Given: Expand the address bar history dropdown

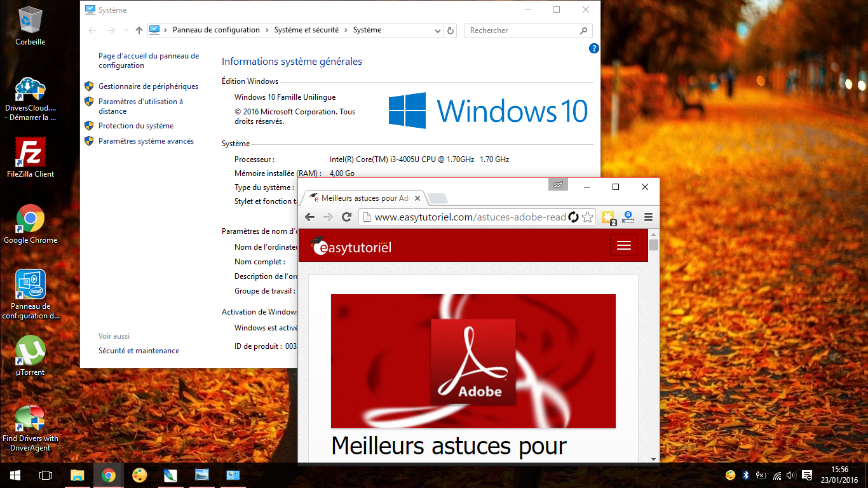Looking at the screenshot, I should click(x=437, y=30).
